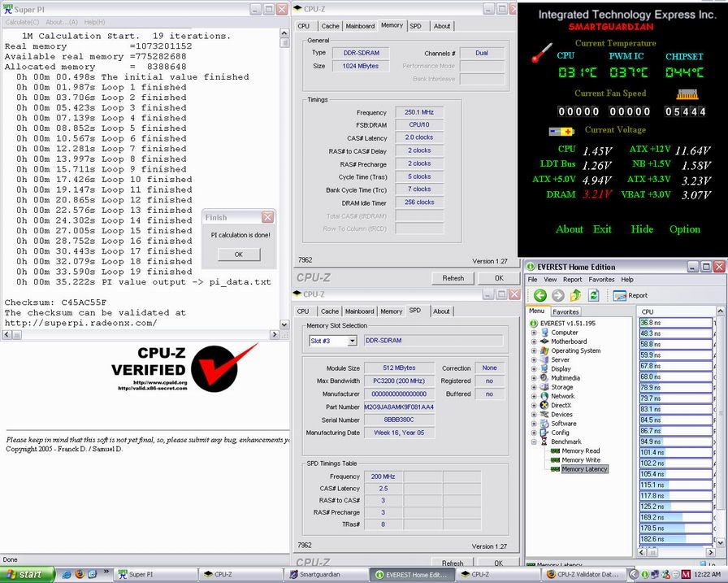Screen dimensions: 728x583
Task: Switch to Memory tab in lower CPU-Z window
Action: [x=392, y=311]
